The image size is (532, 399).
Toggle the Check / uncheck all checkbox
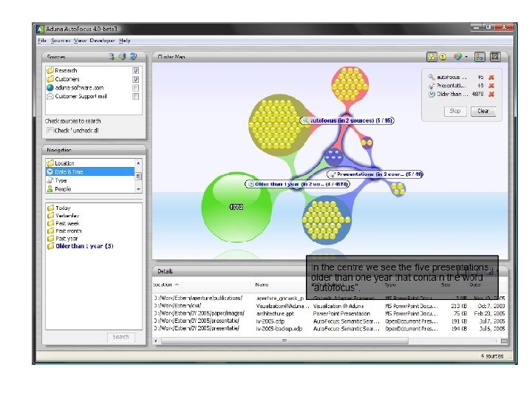[50, 131]
